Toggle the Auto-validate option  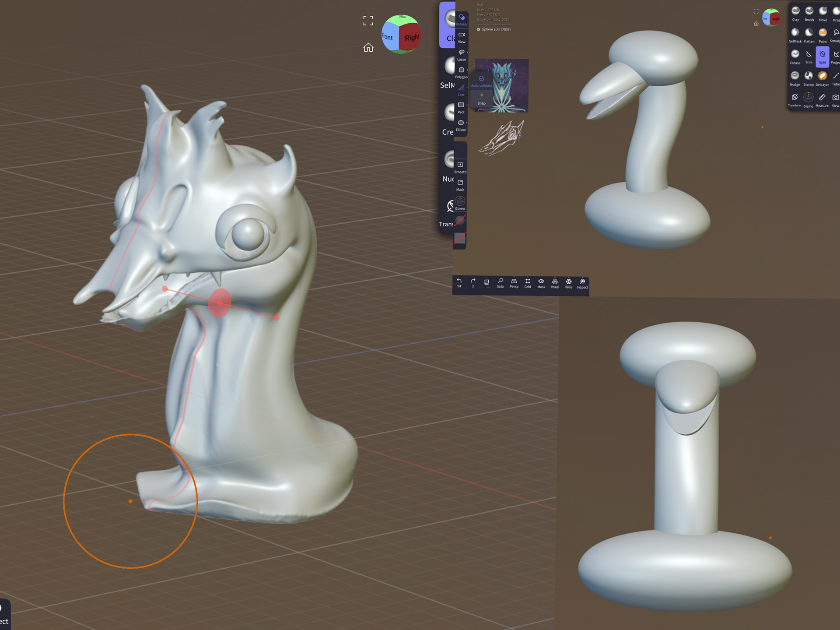(481, 81)
